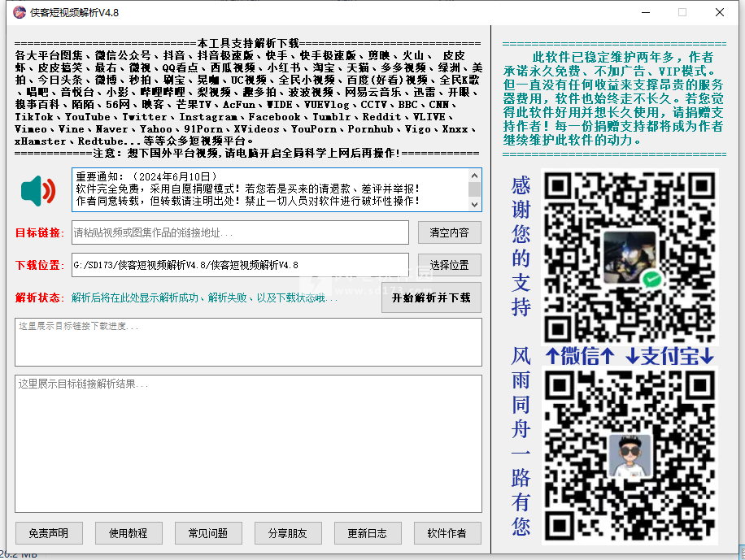Click the parse results display area

(x=249, y=444)
